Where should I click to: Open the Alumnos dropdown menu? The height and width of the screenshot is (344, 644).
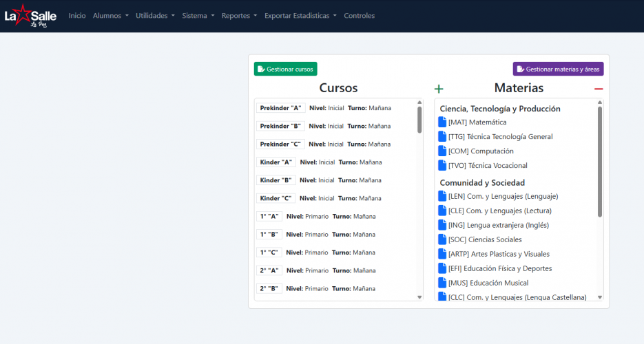pos(110,16)
